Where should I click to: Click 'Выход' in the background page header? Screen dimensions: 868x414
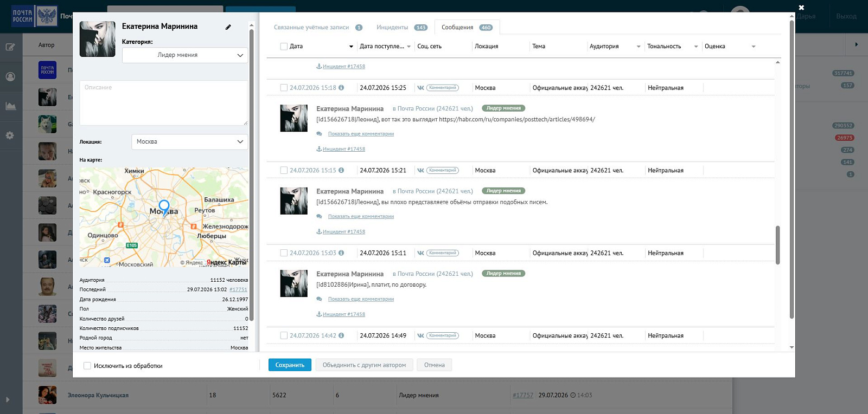tap(846, 16)
